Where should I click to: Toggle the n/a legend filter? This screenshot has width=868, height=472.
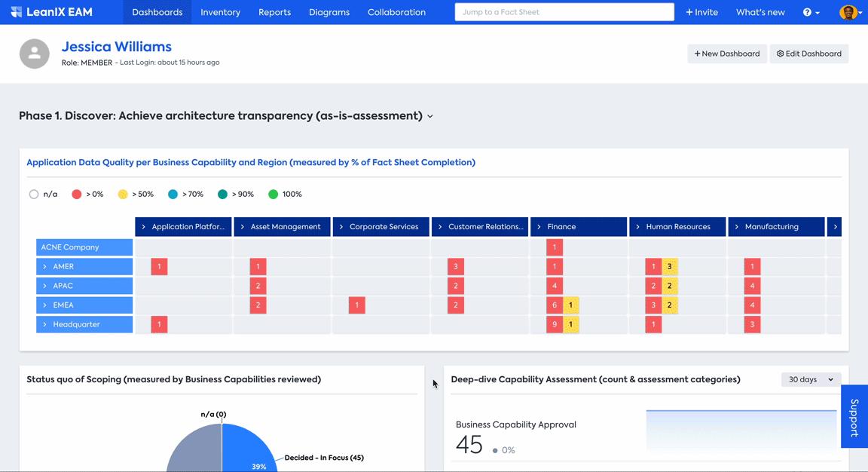pyautogui.click(x=43, y=195)
